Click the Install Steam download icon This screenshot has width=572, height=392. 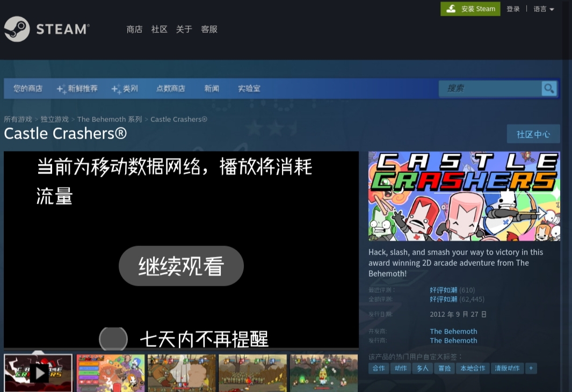click(451, 9)
